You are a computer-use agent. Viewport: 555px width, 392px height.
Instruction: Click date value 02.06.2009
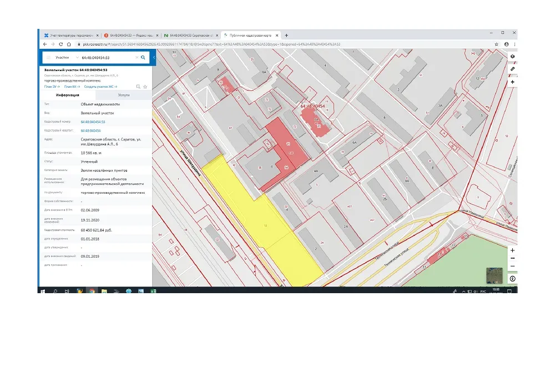click(x=90, y=210)
